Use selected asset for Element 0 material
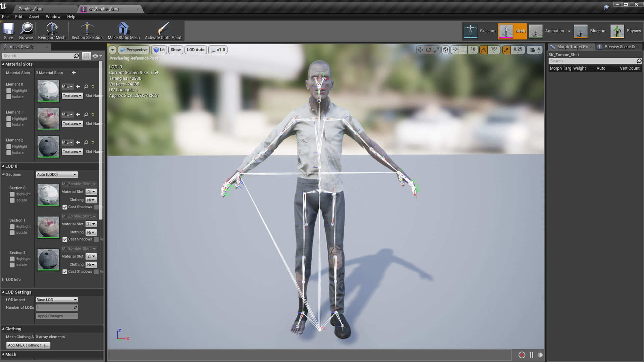The width and height of the screenshot is (644, 362). click(x=78, y=86)
